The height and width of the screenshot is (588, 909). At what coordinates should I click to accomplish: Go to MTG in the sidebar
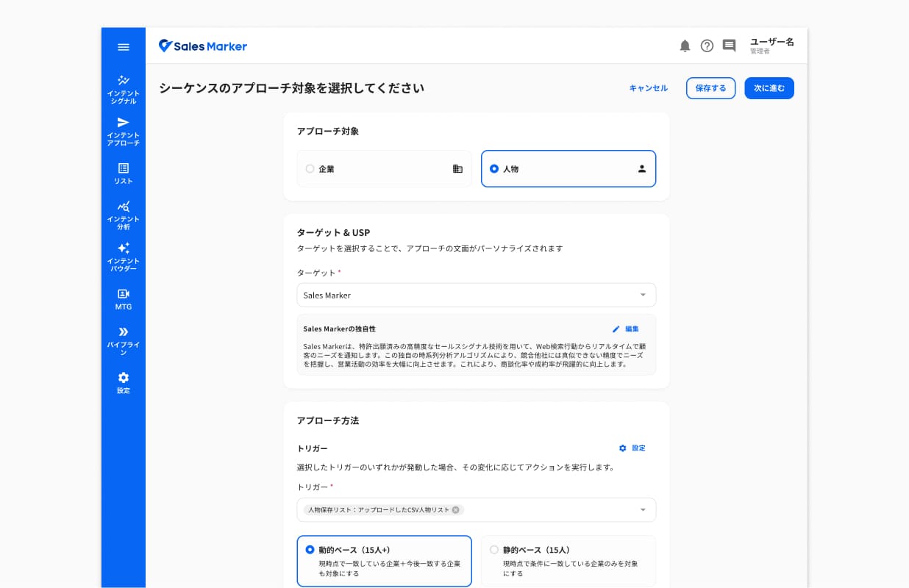[x=124, y=299]
